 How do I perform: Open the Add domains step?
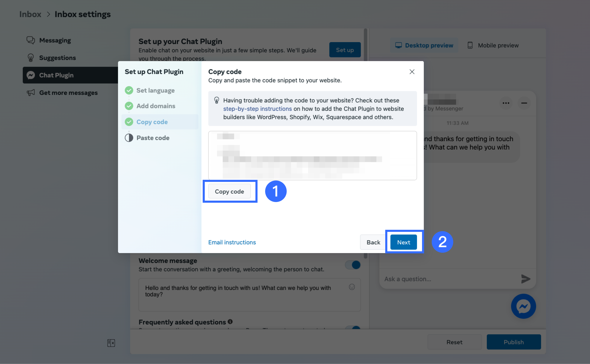click(x=155, y=106)
